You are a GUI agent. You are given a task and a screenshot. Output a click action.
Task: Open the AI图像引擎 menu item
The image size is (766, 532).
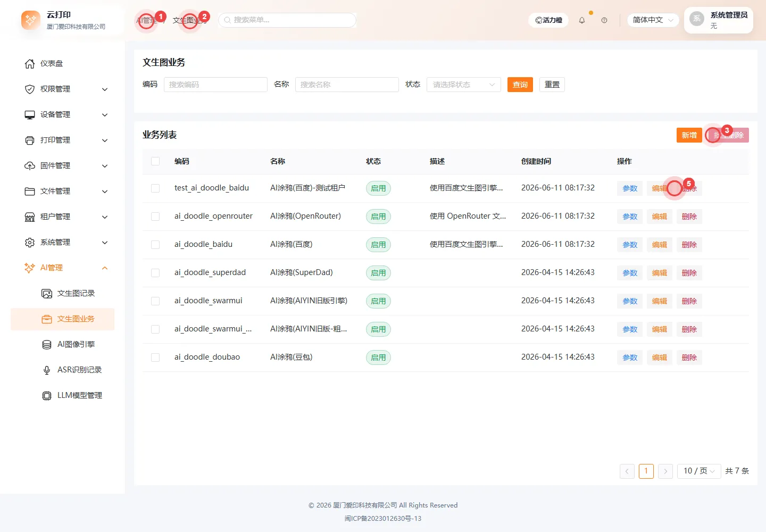coord(63,345)
